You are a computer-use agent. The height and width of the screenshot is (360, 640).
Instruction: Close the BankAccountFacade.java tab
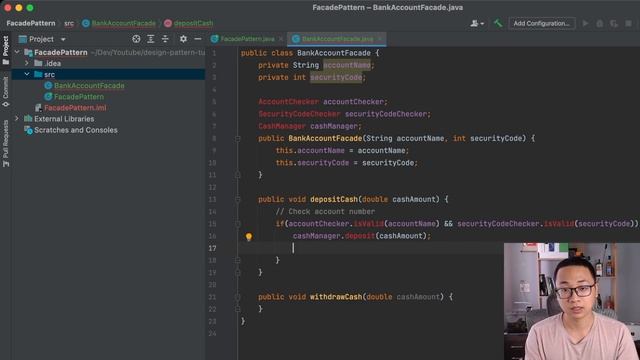click(380, 39)
